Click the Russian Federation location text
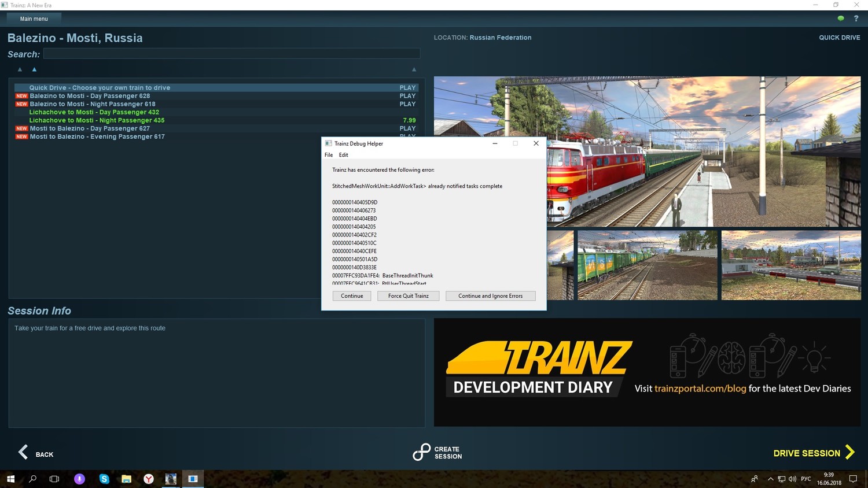Screen dimensions: 868x488 501,38
